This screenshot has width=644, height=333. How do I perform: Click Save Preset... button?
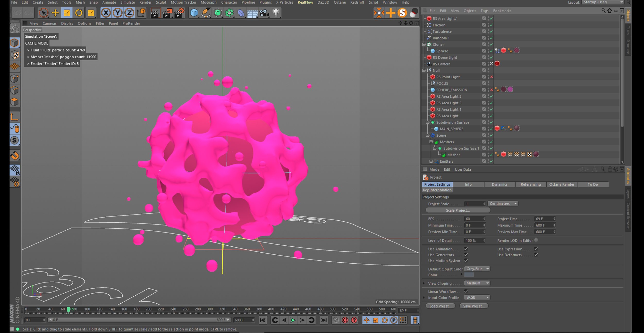click(474, 306)
